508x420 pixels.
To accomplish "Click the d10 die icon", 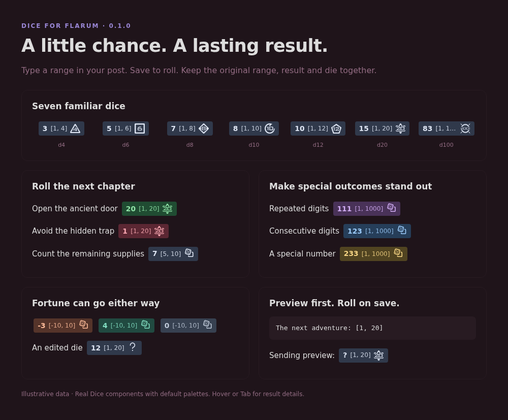I will (x=270, y=128).
